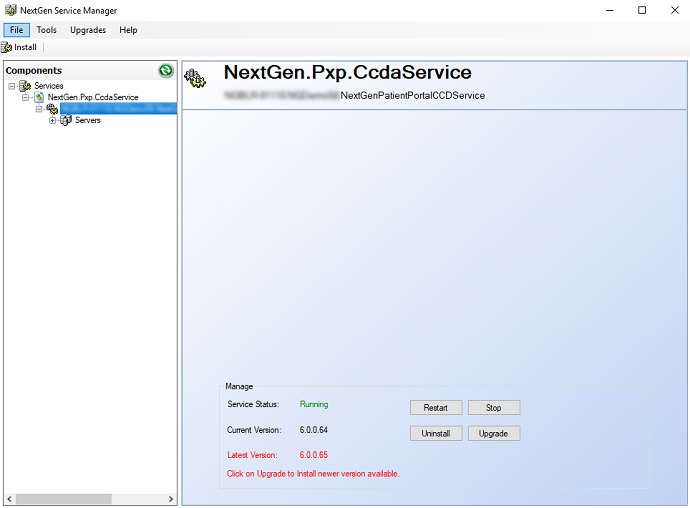Click the Components panel header label
This screenshot has width=690, height=508.
[x=34, y=70]
